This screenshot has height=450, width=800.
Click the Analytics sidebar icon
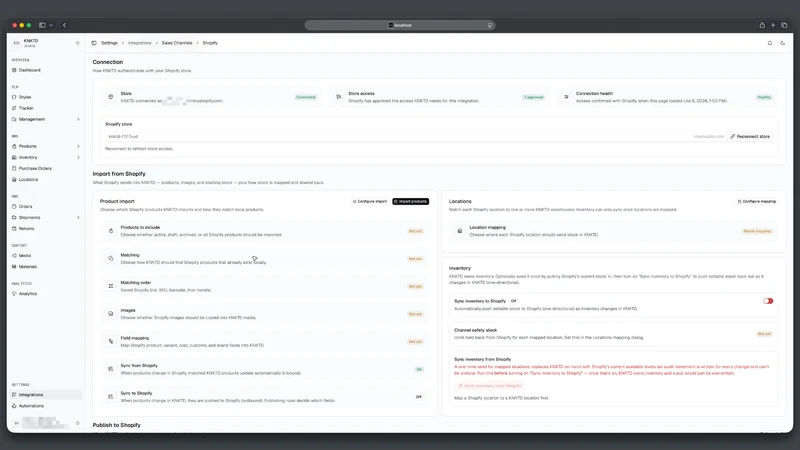coord(14,294)
